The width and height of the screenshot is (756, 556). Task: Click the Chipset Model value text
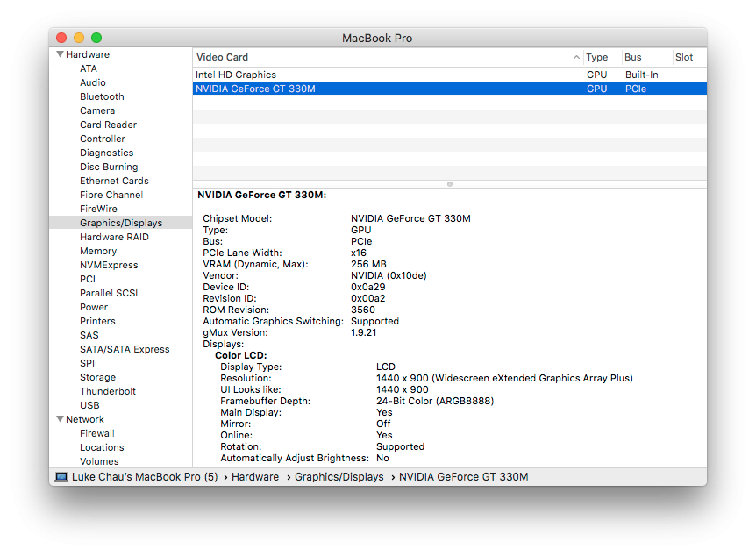[410, 218]
